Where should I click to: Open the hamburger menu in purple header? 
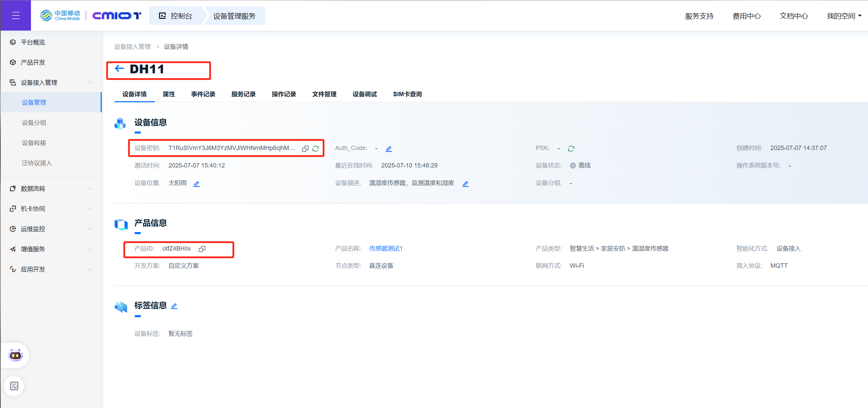pos(15,15)
